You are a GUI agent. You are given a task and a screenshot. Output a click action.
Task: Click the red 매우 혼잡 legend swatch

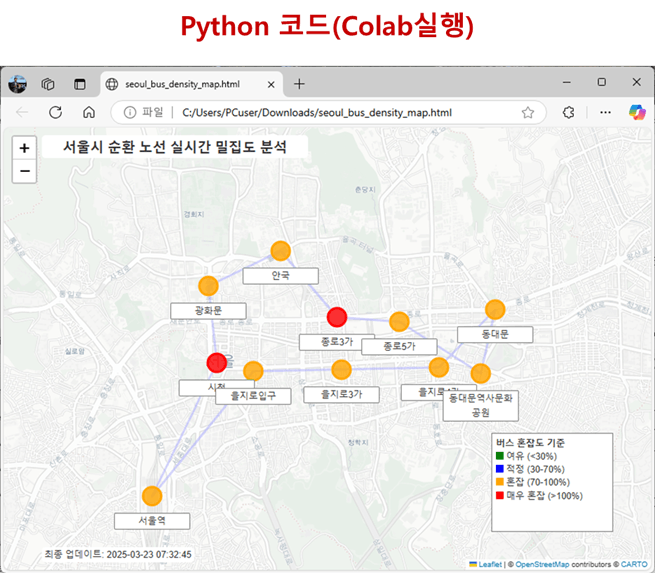pyautogui.click(x=500, y=495)
